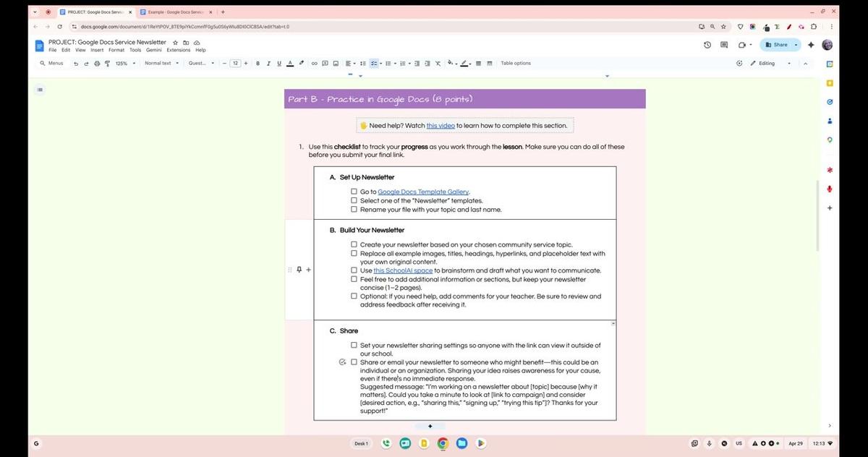
Task: Open the font name dropdown
Action: (x=202, y=64)
